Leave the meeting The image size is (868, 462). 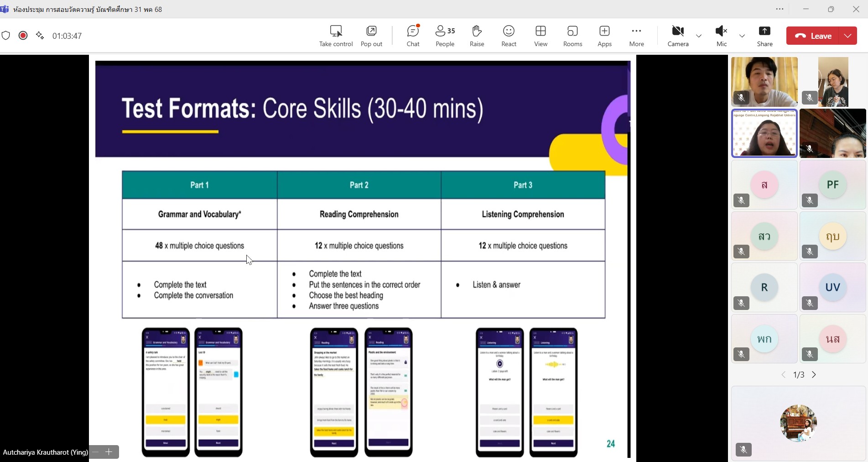tap(814, 36)
